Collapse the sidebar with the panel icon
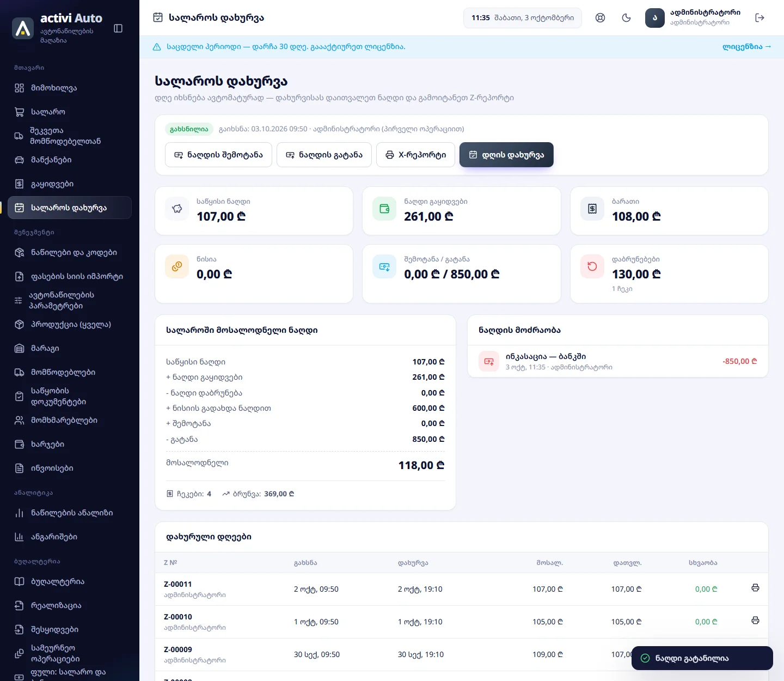Viewport: 784px width, 681px height. (x=118, y=28)
